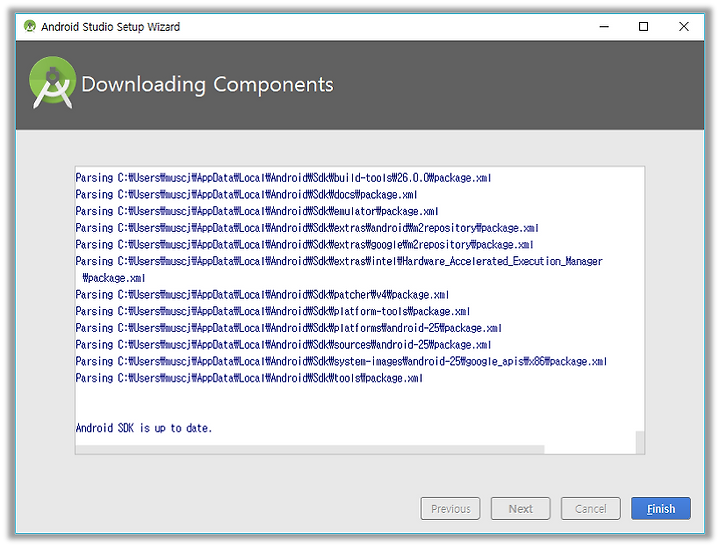Click the docs package.xml log line
This screenshot has height=547, width=720.
coord(246,194)
